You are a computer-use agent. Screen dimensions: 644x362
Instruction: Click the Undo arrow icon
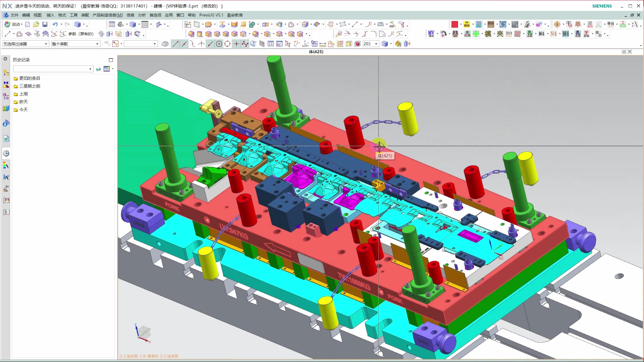click(x=55, y=24)
